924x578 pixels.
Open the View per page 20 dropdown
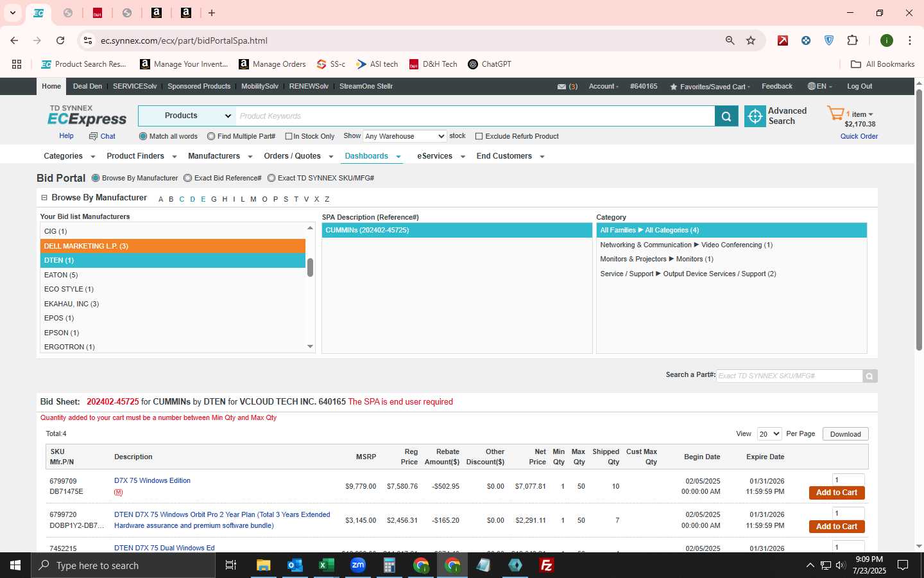point(769,434)
